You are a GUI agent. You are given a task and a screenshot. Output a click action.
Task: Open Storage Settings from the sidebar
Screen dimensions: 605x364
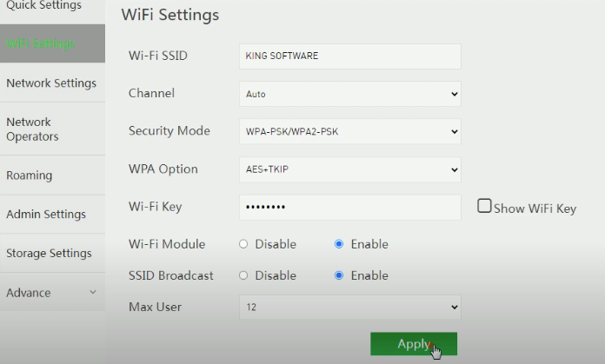click(49, 254)
